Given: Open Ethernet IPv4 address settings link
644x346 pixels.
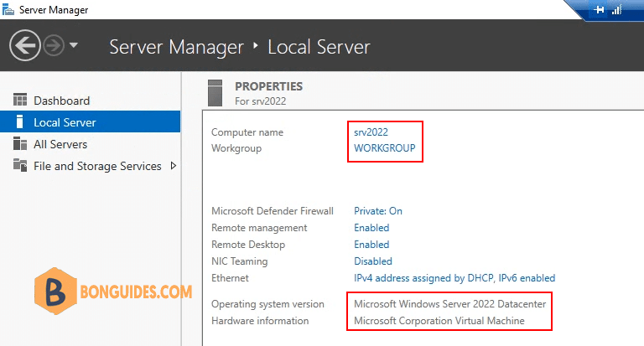Looking at the screenshot, I should (454, 278).
